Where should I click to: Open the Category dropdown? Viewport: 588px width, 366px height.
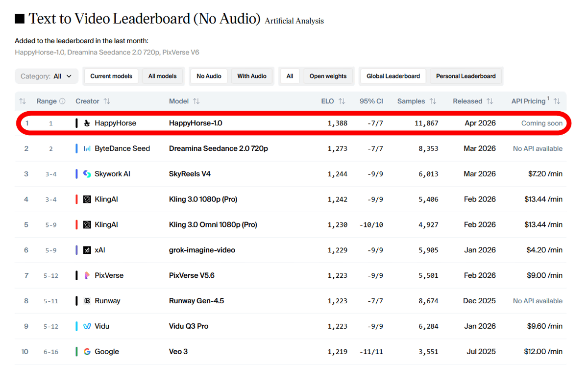click(x=47, y=76)
